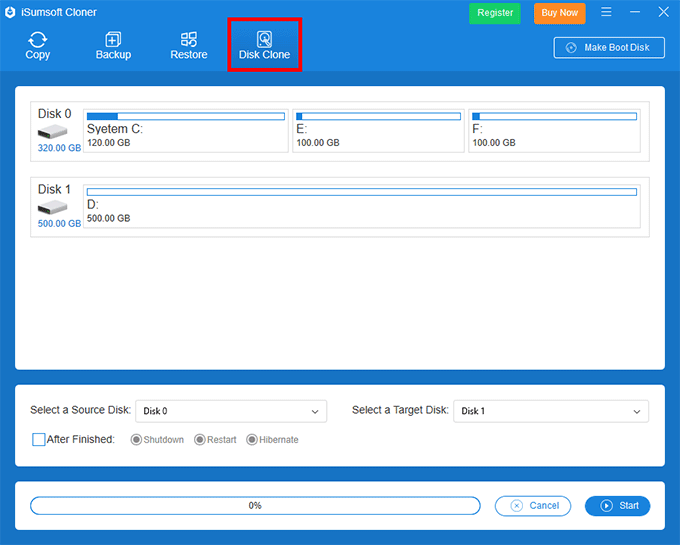Image resolution: width=680 pixels, height=545 pixels.
Task: Switch to the Backup tab
Action: click(113, 45)
